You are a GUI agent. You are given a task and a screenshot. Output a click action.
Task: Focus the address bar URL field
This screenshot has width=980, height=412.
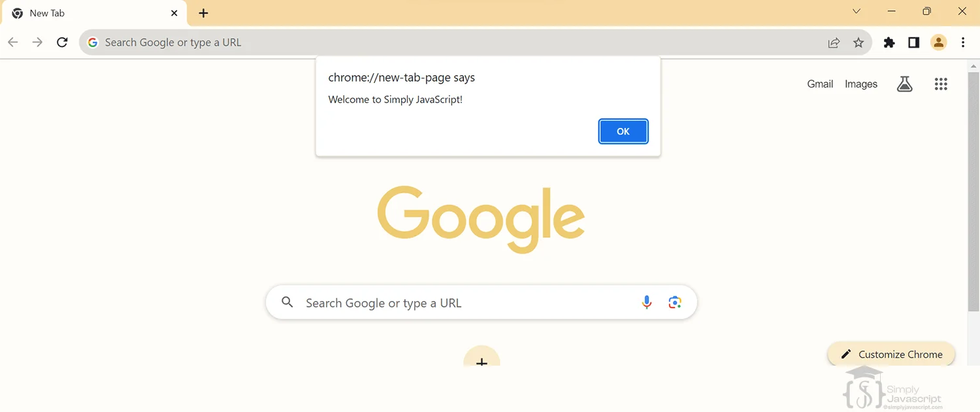point(451,42)
